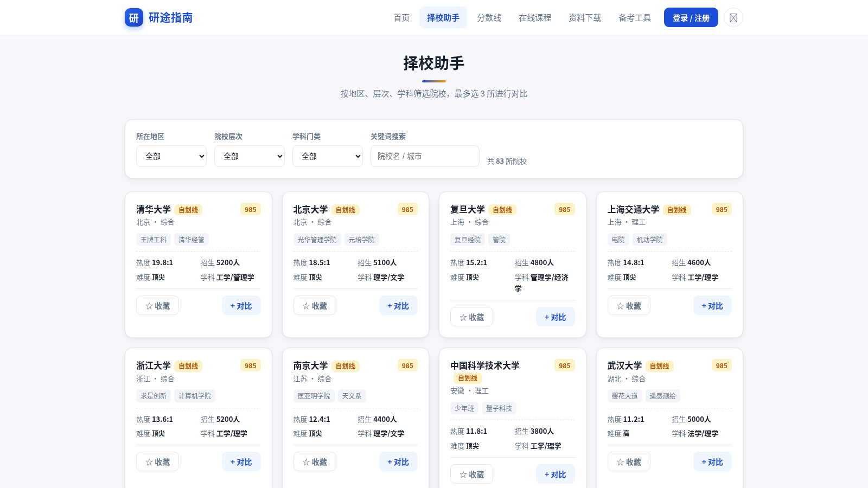Favorite 清华大学 with 收藏
Screen dimensions: 868x488
tap(157, 306)
